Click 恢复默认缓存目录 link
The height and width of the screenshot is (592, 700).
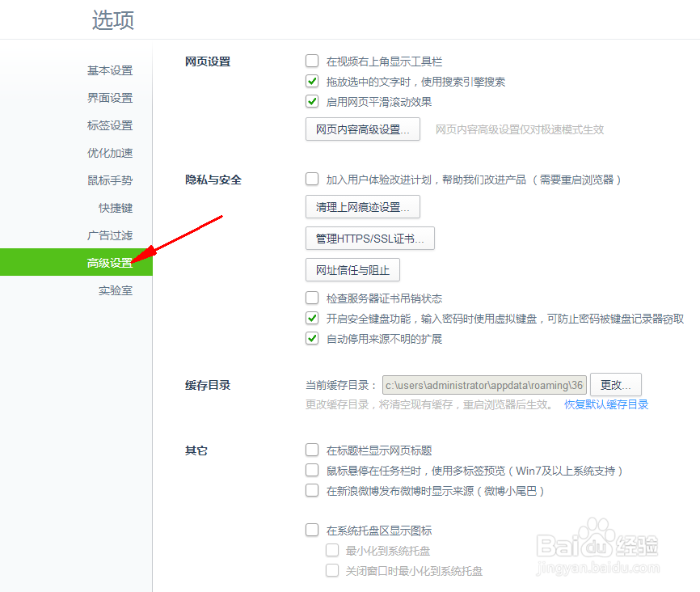pyautogui.click(x=606, y=405)
